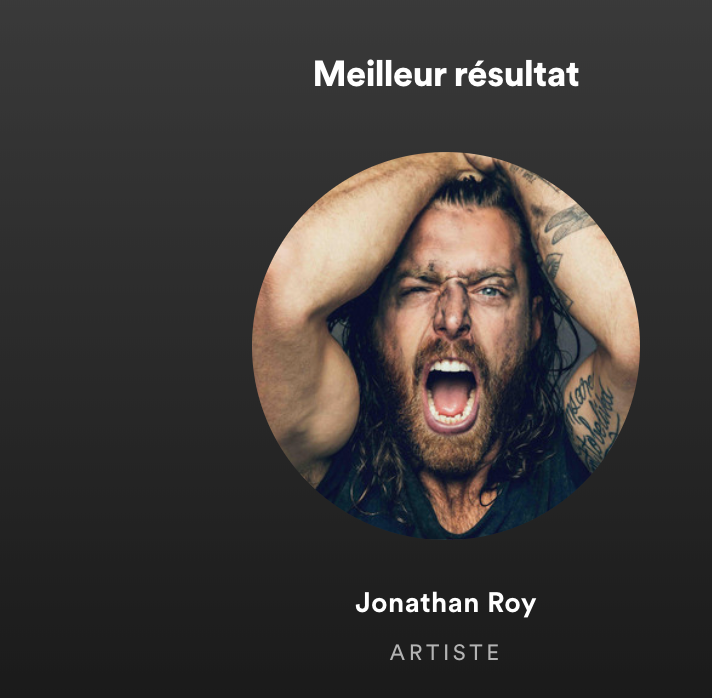
Task: Click the Jonathan Roy artist name
Action: tap(445, 603)
